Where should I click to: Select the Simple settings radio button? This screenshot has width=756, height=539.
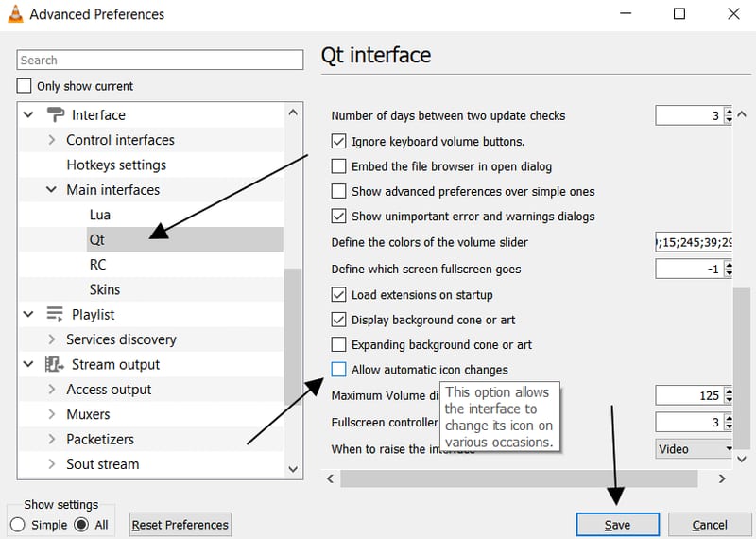pos(17,525)
